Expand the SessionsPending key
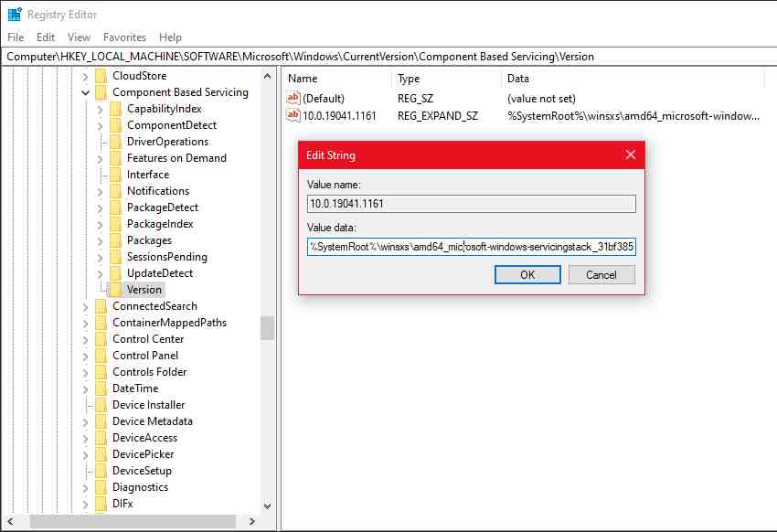Image resolution: width=777 pixels, height=532 pixels. (x=101, y=258)
